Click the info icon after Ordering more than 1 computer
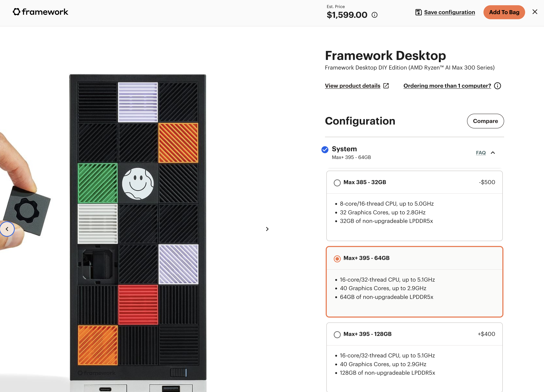544x392 pixels. [497, 86]
